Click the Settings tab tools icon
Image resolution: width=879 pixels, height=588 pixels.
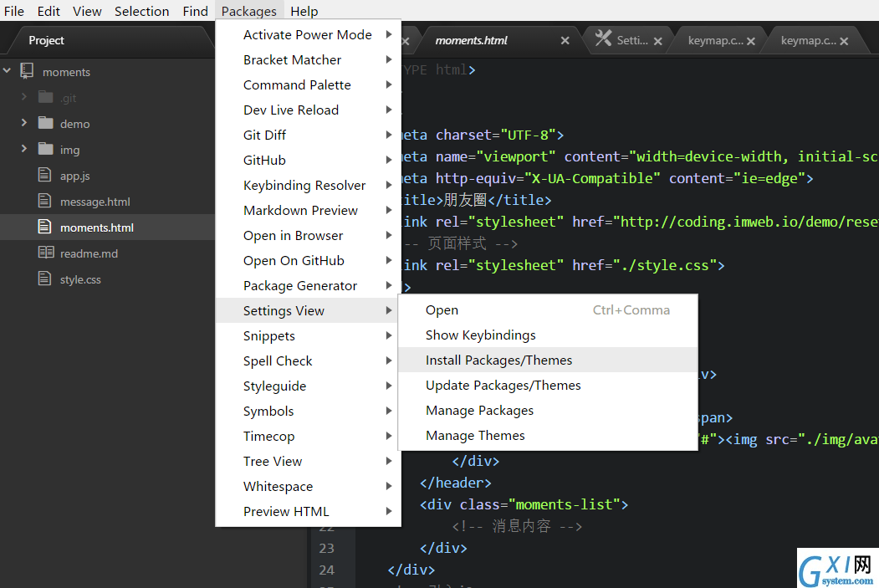(x=603, y=38)
